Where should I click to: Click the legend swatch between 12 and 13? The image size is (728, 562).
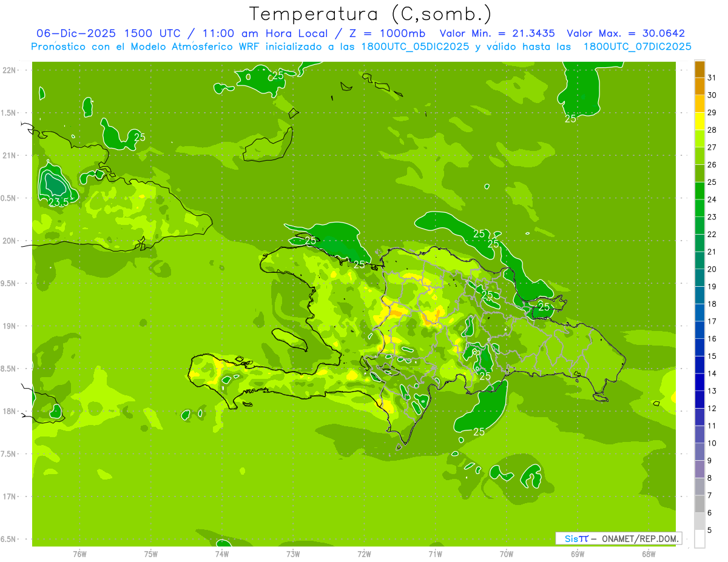pyautogui.click(x=699, y=400)
